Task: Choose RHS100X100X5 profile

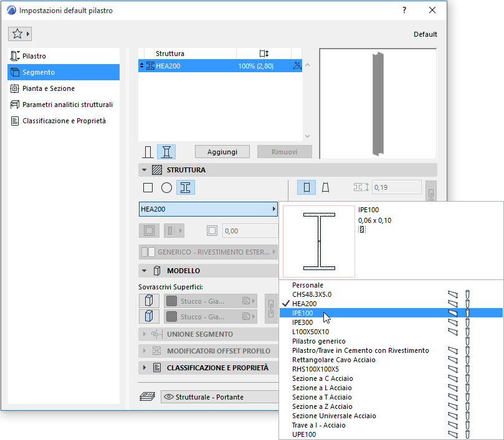Action: coord(391,368)
